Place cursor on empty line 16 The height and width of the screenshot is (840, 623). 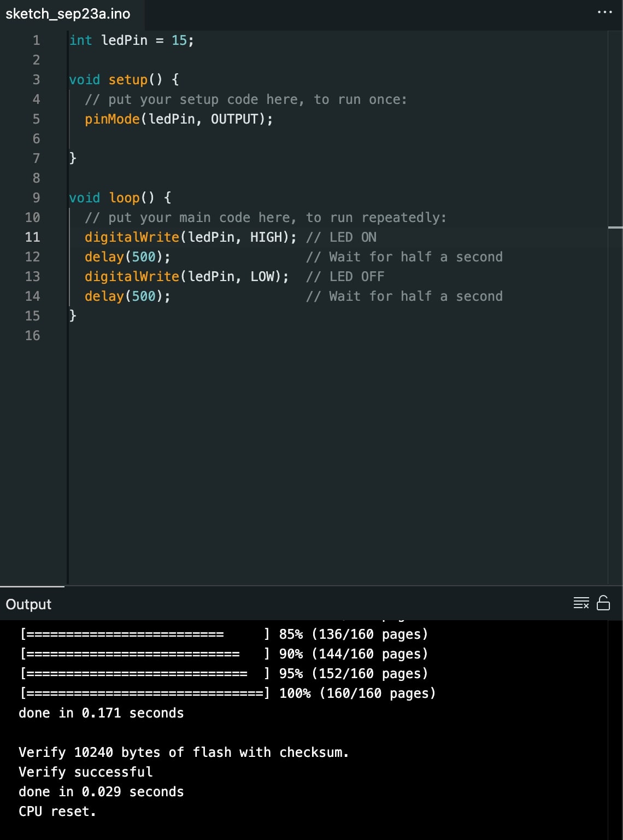pyautogui.click(x=219, y=336)
